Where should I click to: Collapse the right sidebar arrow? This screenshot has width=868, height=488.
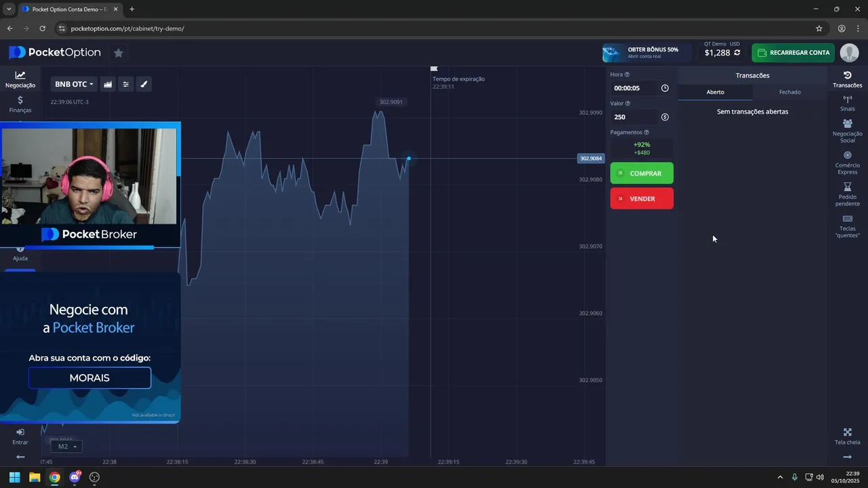pos(848,457)
